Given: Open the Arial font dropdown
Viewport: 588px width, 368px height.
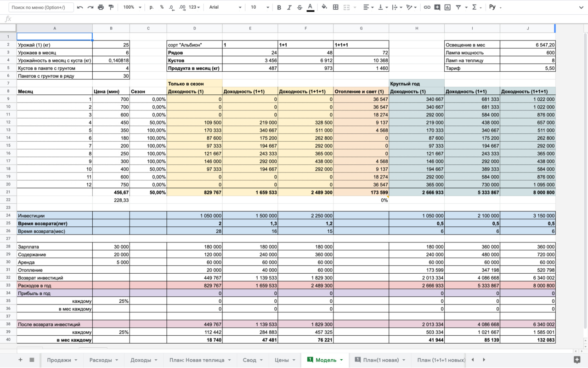Looking at the screenshot, I should pyautogui.click(x=225, y=7).
